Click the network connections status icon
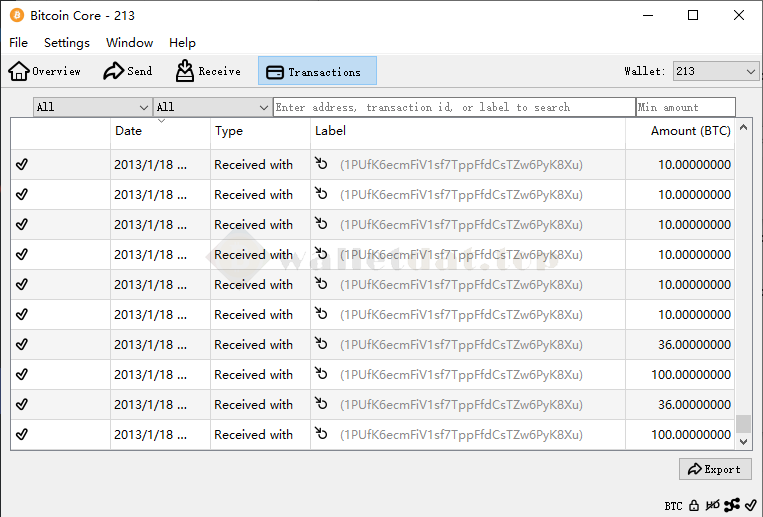This screenshot has height=517, width=763. tap(732, 505)
